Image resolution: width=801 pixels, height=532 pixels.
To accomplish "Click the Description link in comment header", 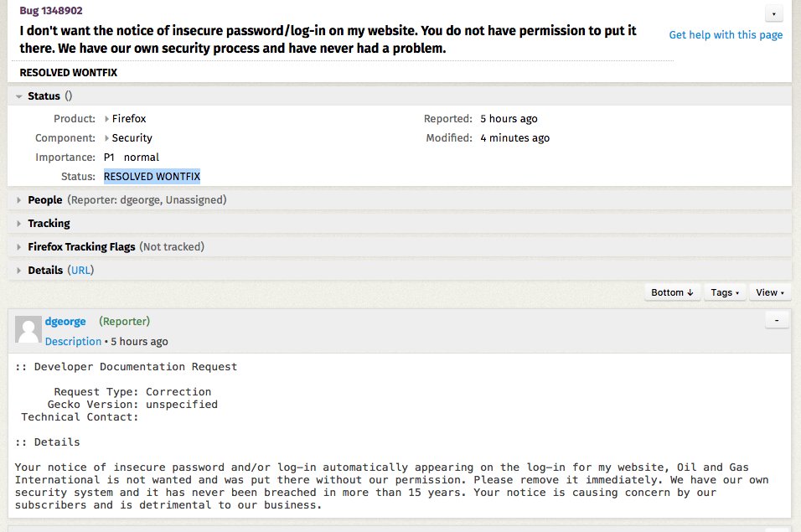I will point(73,342).
